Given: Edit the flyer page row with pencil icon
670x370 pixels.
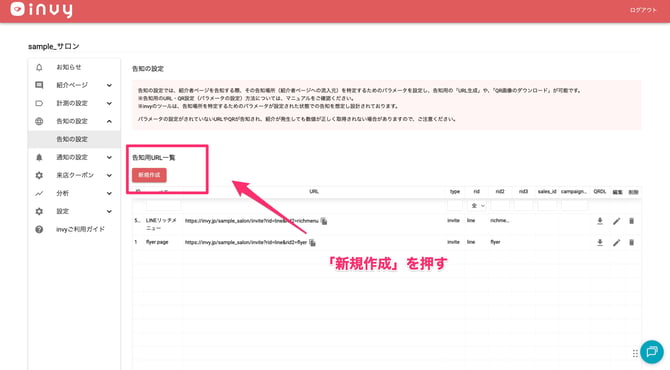Looking at the screenshot, I should 616,242.
